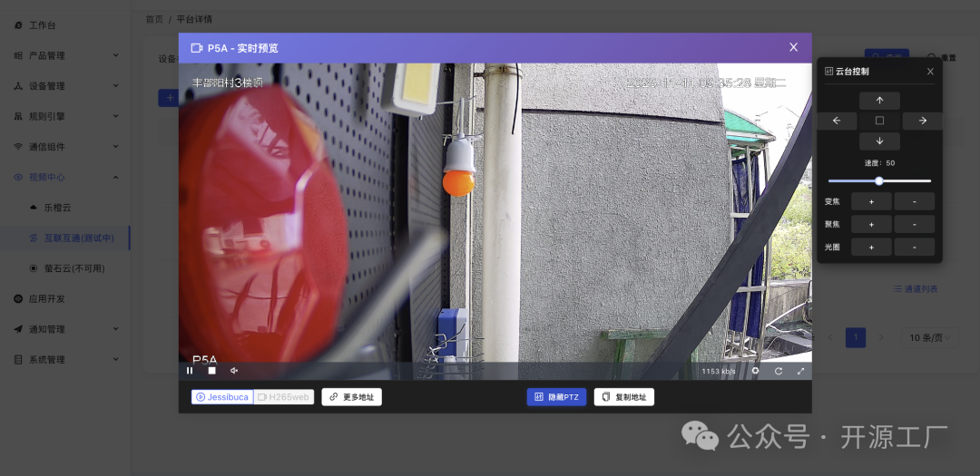This screenshot has height=476, width=980.
Task: Select the Jessibuca player
Action: tap(222, 397)
